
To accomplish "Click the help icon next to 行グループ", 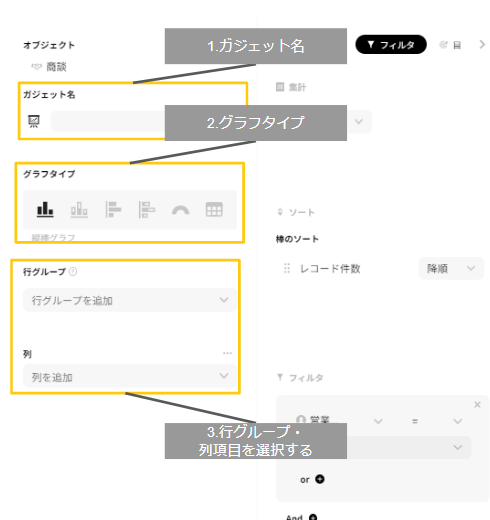I will coord(73,272).
